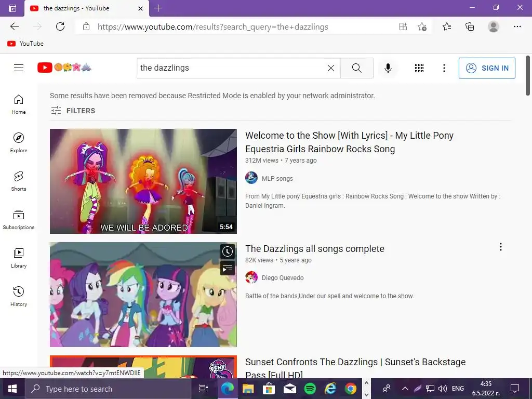This screenshot has height=399, width=532.
Task: Add this page to favorites star
Action: pos(422,26)
